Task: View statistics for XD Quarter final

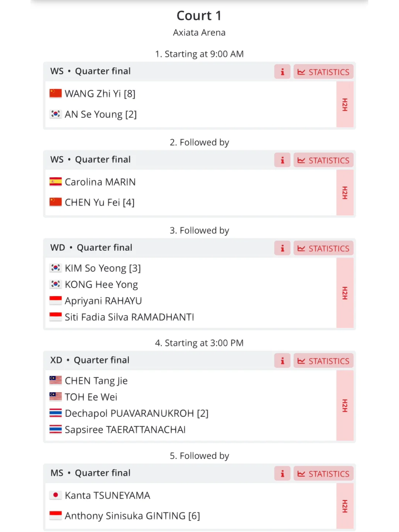Action: click(x=324, y=361)
